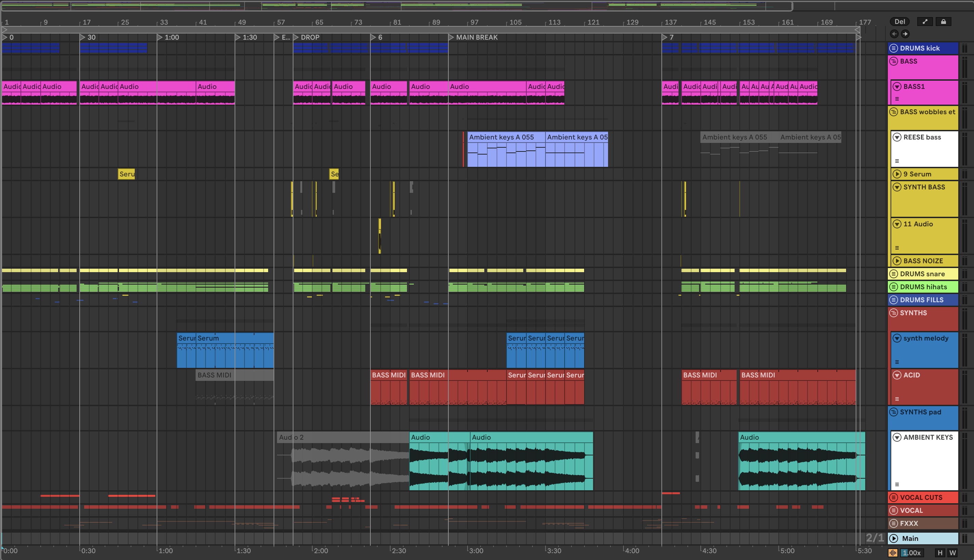This screenshot has height=560, width=974.
Task: Select the DROP locator
Action: click(x=306, y=37)
